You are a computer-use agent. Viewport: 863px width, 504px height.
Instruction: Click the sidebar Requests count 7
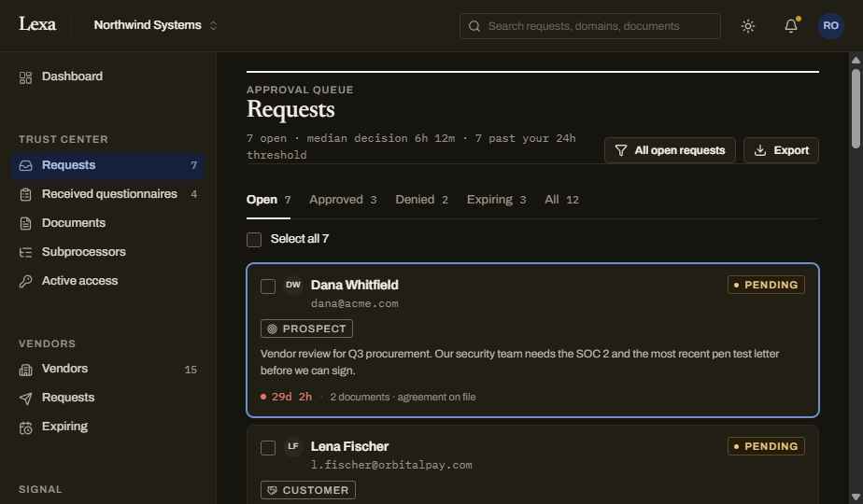tap(193, 165)
